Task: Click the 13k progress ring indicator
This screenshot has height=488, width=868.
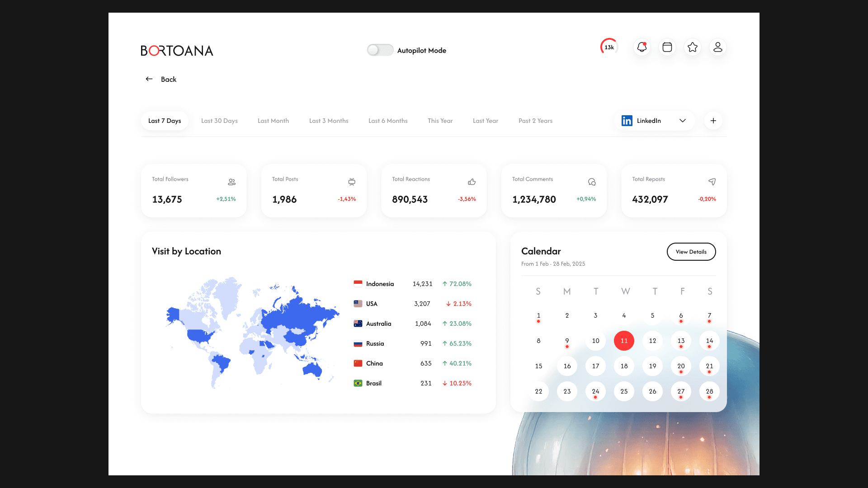Action: [x=609, y=47]
